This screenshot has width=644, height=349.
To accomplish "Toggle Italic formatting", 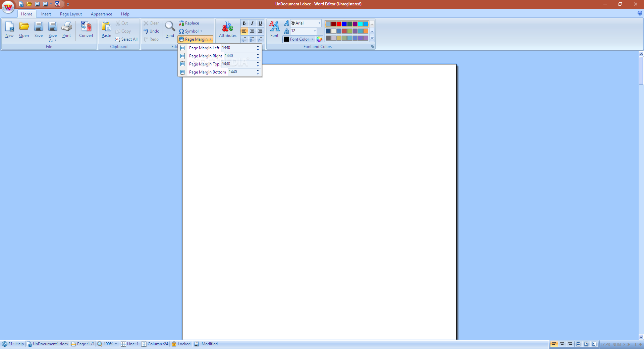I will [x=252, y=23].
